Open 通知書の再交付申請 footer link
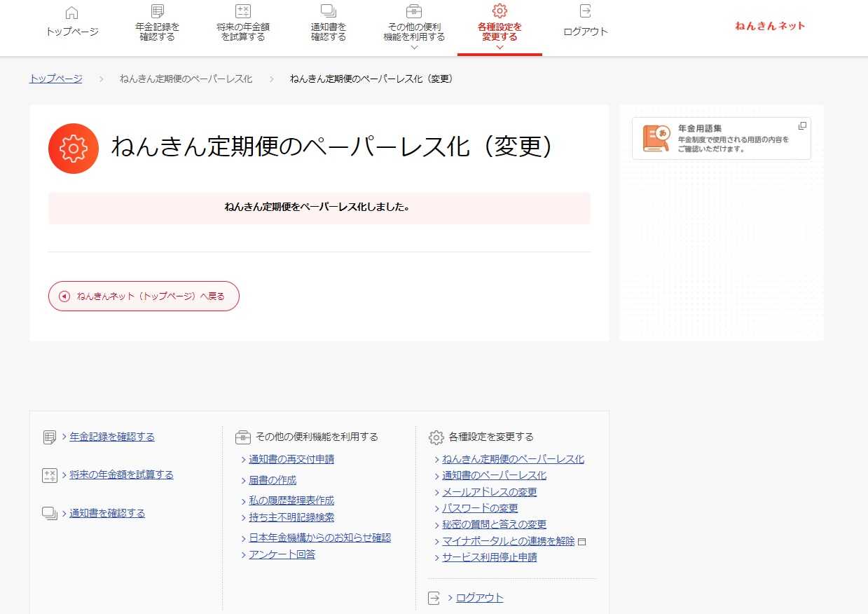Viewport: 868px width, 614px height. 291,459
